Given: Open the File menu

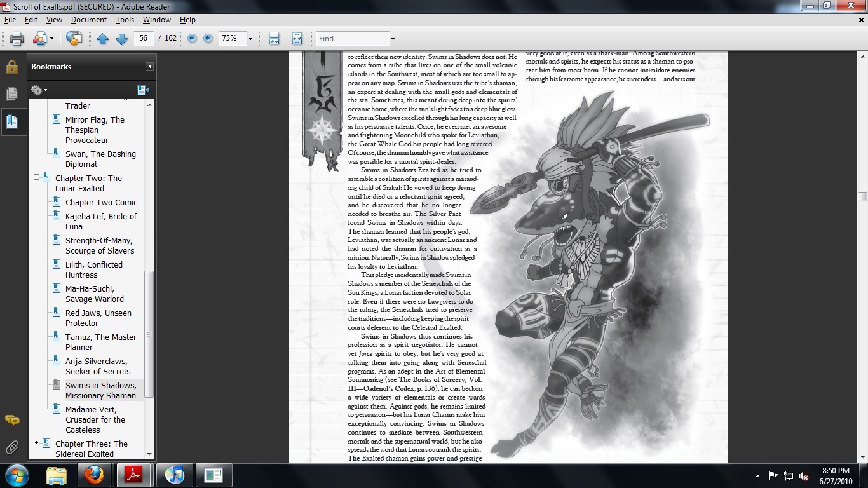Looking at the screenshot, I should coord(10,20).
